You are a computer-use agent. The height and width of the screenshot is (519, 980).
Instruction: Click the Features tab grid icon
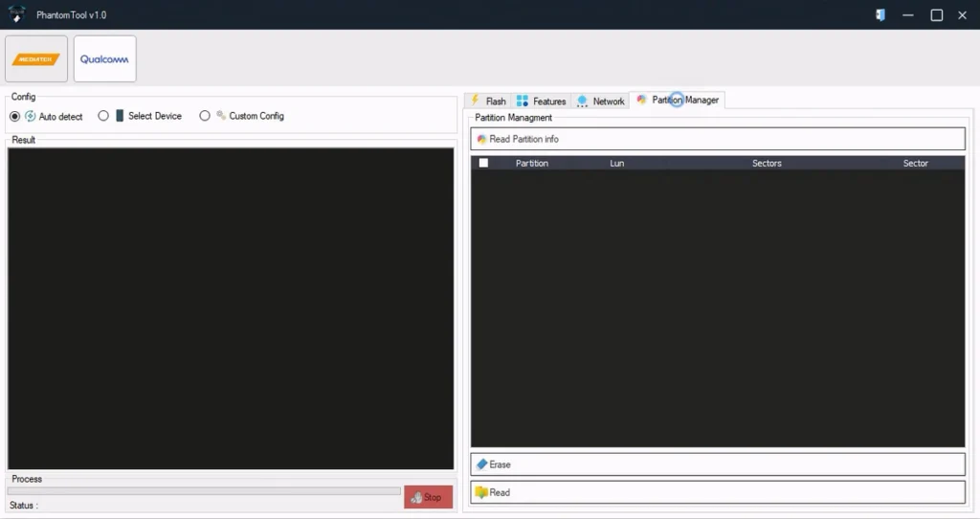[x=523, y=101]
